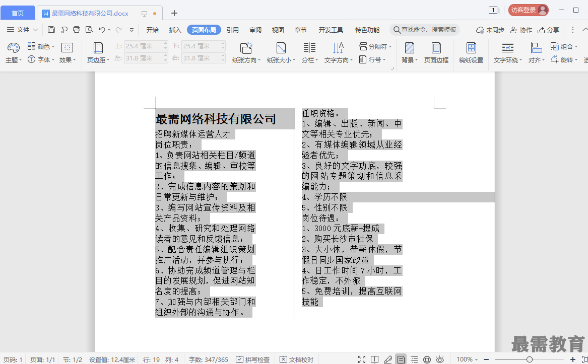The width and height of the screenshot is (588, 364).
Task: Click the Redo arrow icon
Action: 118,30
